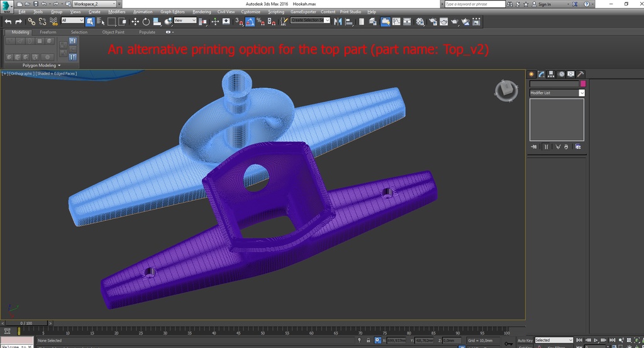Click the Set Keys key icon
The width and height of the screenshot is (644, 348).
[x=508, y=343]
